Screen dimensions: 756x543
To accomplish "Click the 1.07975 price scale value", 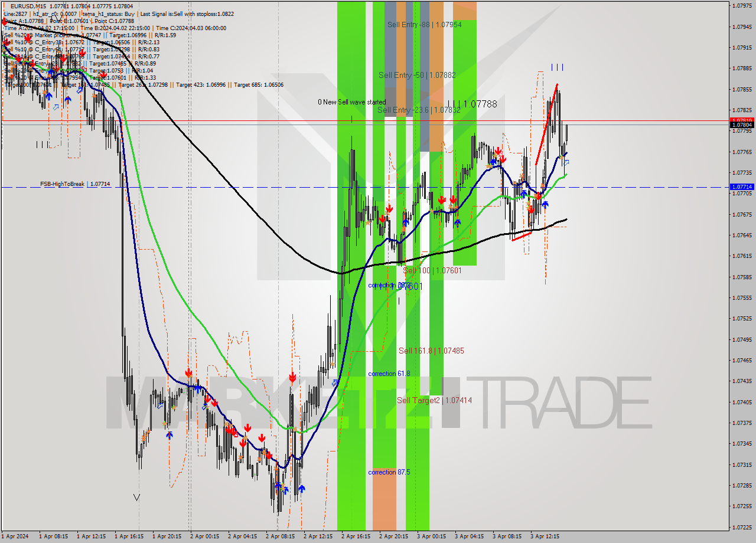I will pos(742,5).
